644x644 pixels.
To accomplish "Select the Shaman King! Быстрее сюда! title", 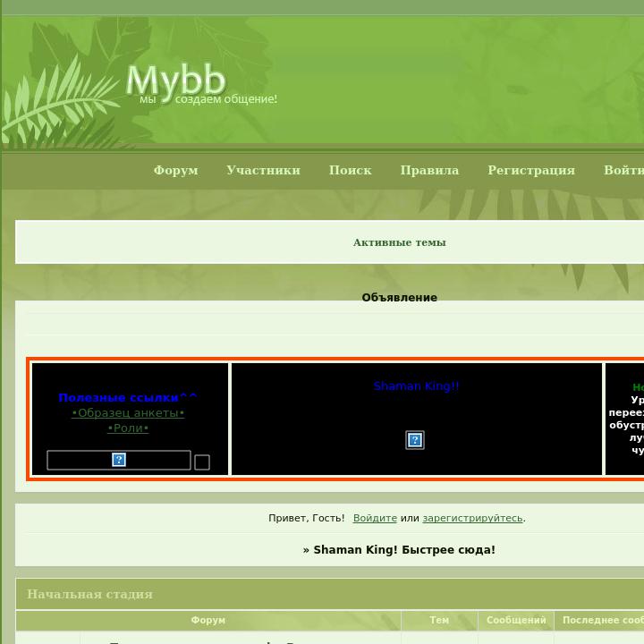I will (404, 549).
